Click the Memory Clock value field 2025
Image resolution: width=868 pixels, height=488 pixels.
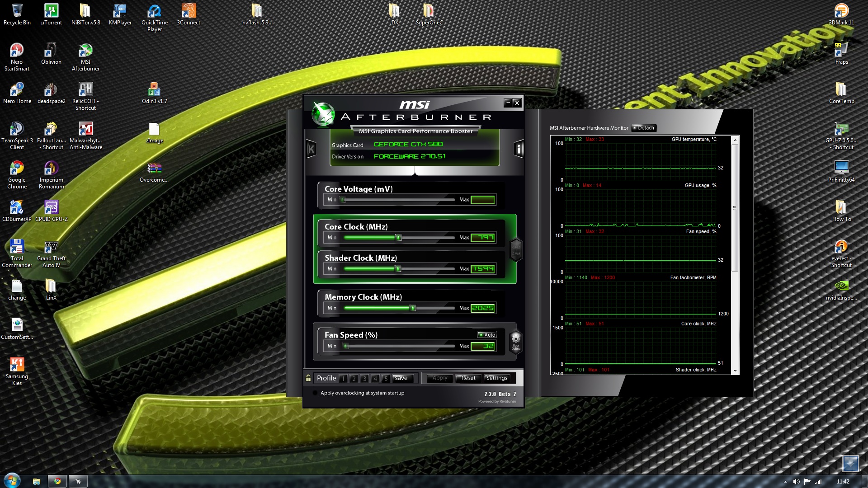pyautogui.click(x=483, y=308)
